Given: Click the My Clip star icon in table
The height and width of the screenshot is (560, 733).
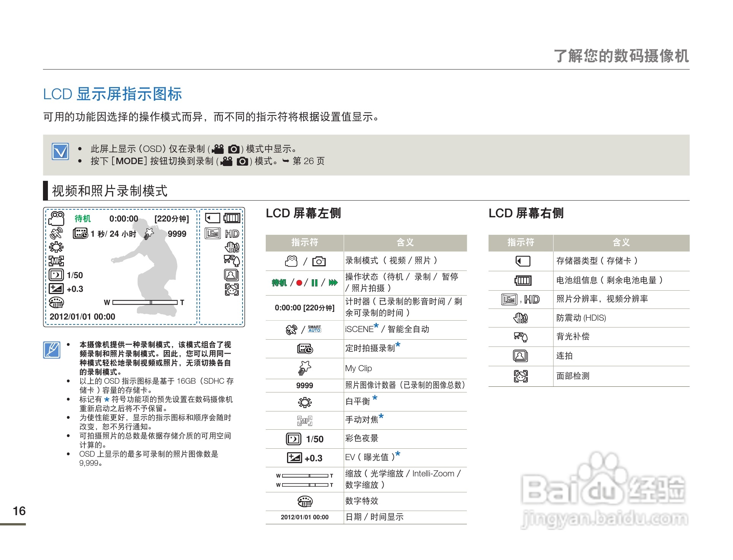Looking at the screenshot, I should (x=305, y=368).
